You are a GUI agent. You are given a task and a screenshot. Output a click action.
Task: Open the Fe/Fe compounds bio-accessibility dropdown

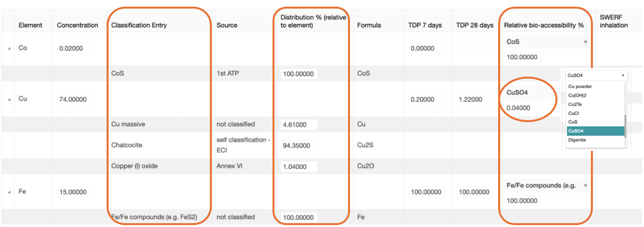pyautogui.click(x=585, y=186)
